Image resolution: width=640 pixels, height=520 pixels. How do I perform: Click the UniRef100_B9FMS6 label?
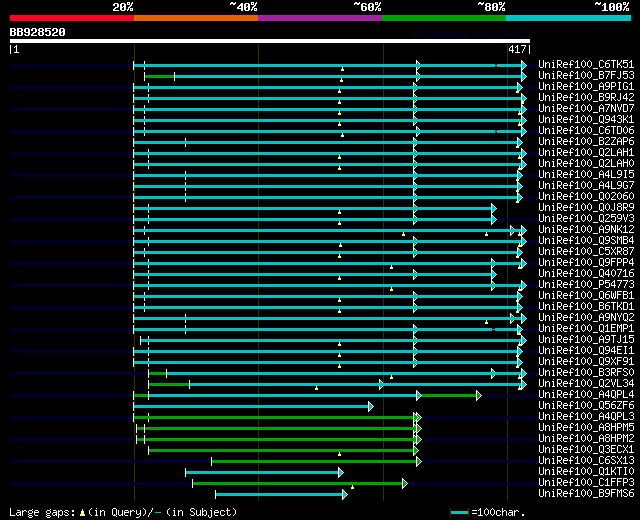click(x=586, y=494)
